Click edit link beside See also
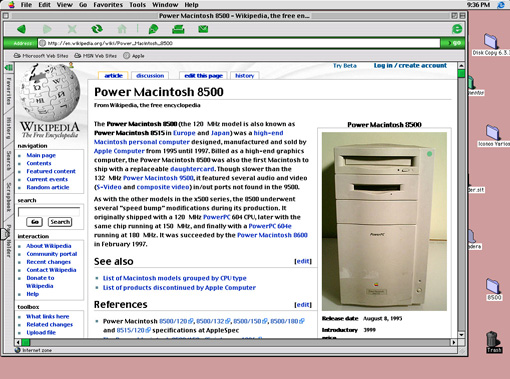This screenshot has width=510, height=379. point(303,261)
